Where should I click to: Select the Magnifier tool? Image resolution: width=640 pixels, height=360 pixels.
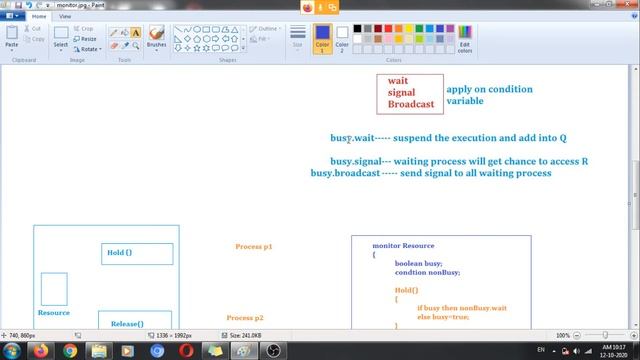point(136,46)
